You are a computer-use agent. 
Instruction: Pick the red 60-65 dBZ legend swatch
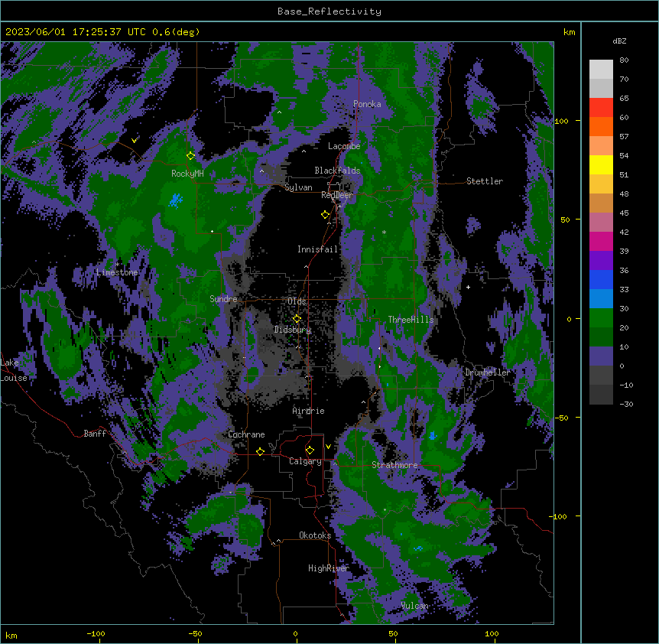tap(601, 107)
